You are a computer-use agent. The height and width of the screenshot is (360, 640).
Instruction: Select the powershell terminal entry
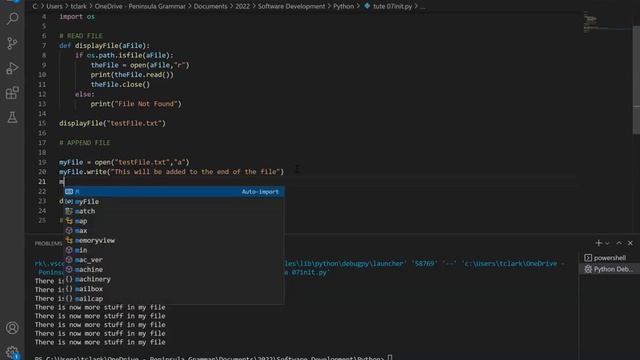point(609,258)
